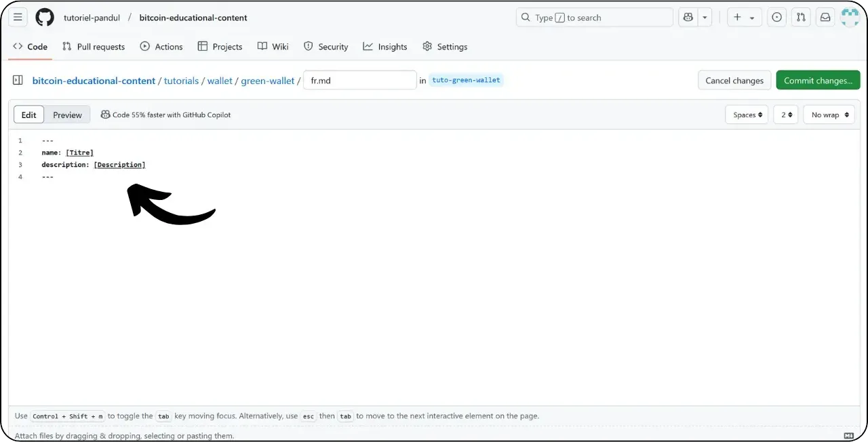The image size is (868, 442).
Task: Switch to the Preview tab
Action: 67,115
